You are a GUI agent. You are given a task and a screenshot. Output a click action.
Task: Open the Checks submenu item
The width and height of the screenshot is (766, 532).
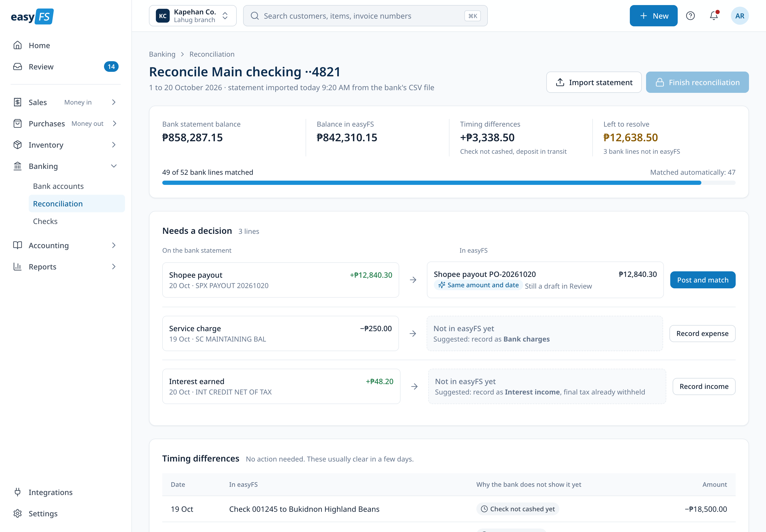pos(77,221)
